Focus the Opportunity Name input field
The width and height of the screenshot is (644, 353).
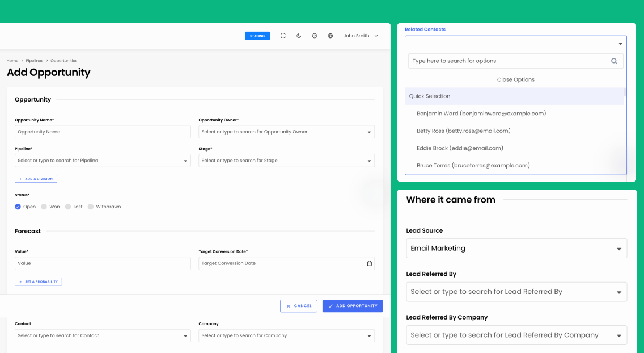(x=103, y=132)
